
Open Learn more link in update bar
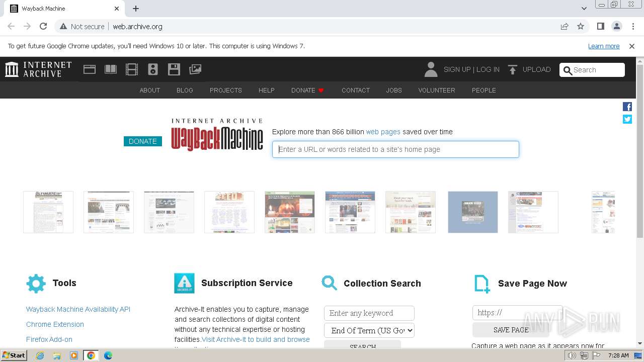tap(604, 46)
